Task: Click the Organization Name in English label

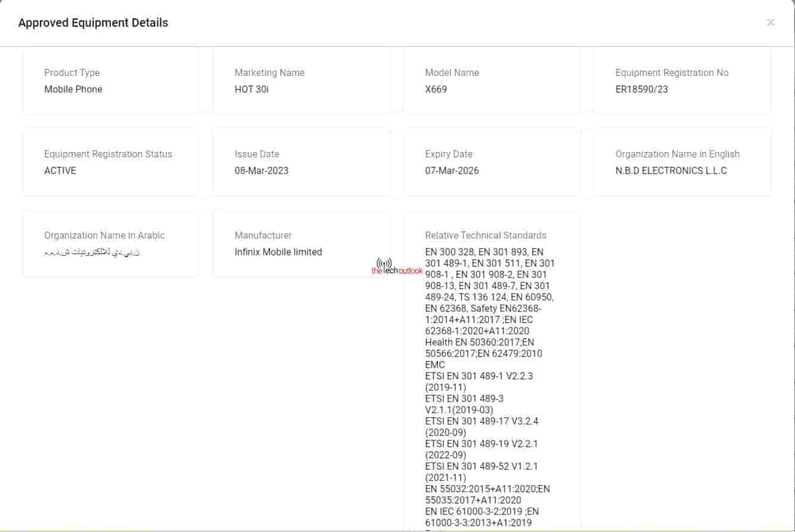Action: point(677,154)
